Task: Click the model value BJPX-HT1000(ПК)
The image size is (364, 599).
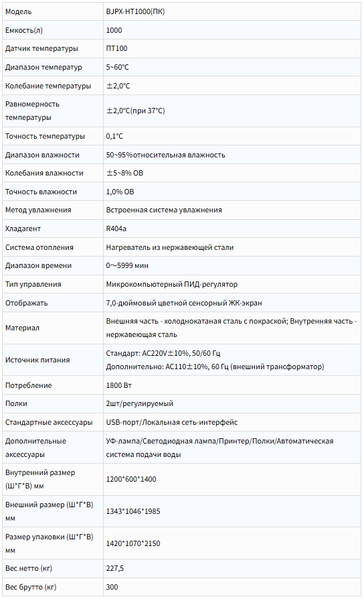Action: click(x=135, y=11)
